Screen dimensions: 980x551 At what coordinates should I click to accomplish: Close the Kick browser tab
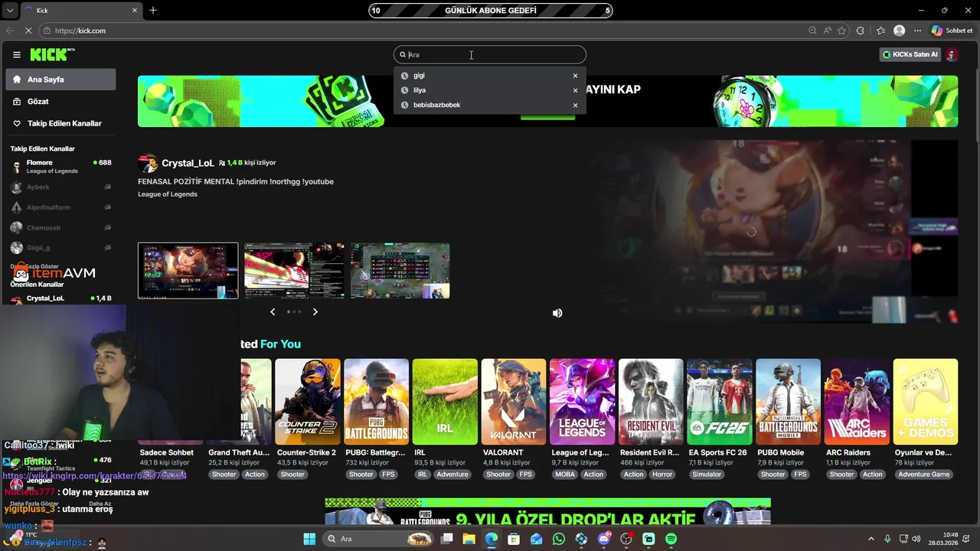point(136,11)
